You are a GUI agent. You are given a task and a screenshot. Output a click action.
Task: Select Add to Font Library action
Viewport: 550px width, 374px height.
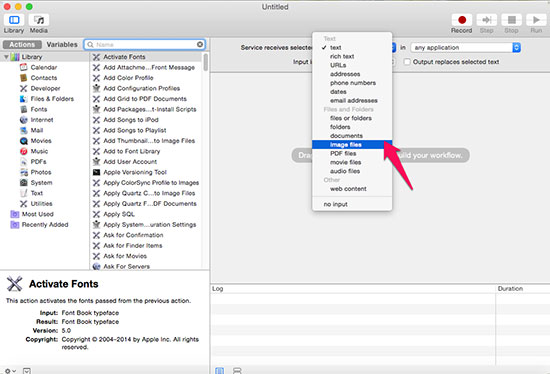pos(146,151)
